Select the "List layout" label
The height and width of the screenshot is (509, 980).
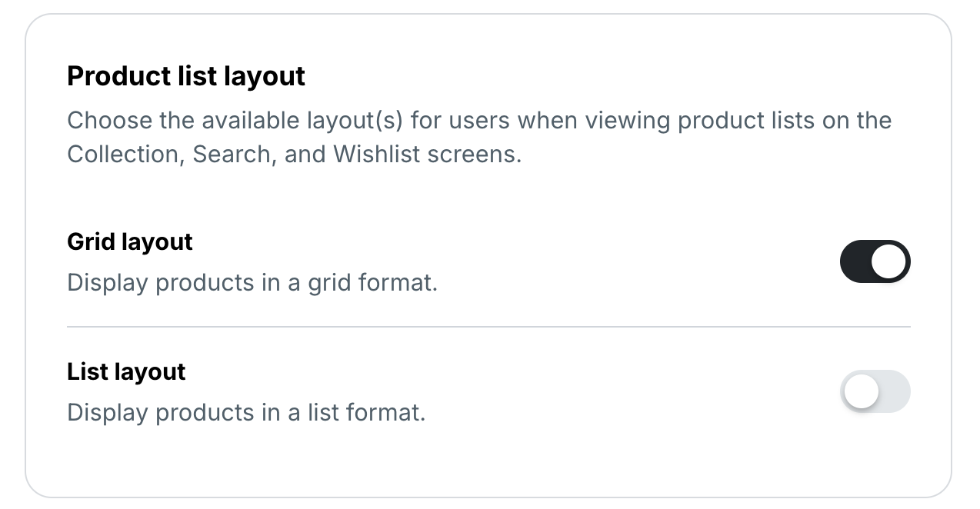pyautogui.click(x=126, y=371)
